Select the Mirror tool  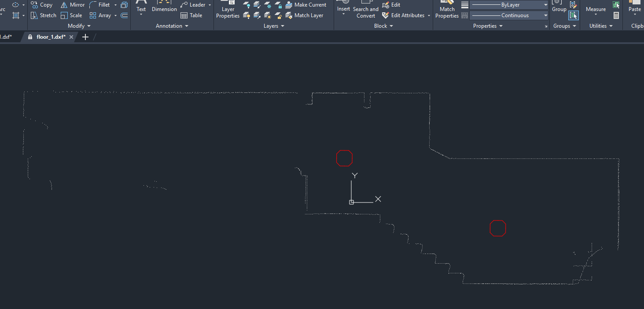(x=72, y=5)
